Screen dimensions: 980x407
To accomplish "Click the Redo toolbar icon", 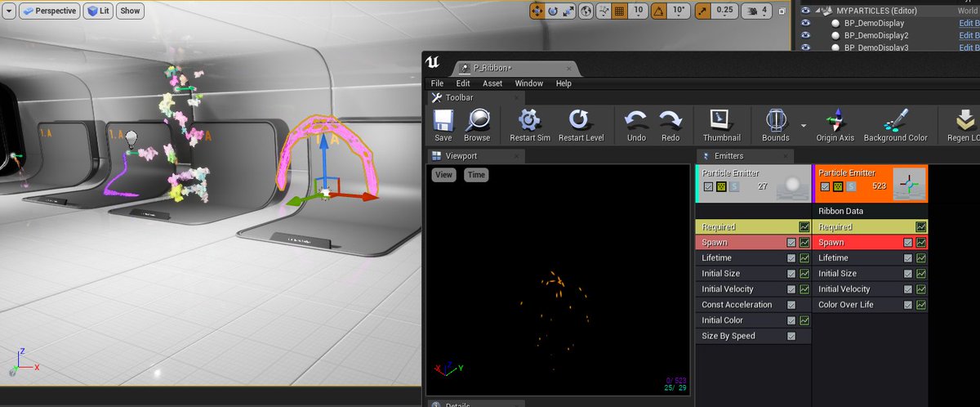I will tap(670, 120).
